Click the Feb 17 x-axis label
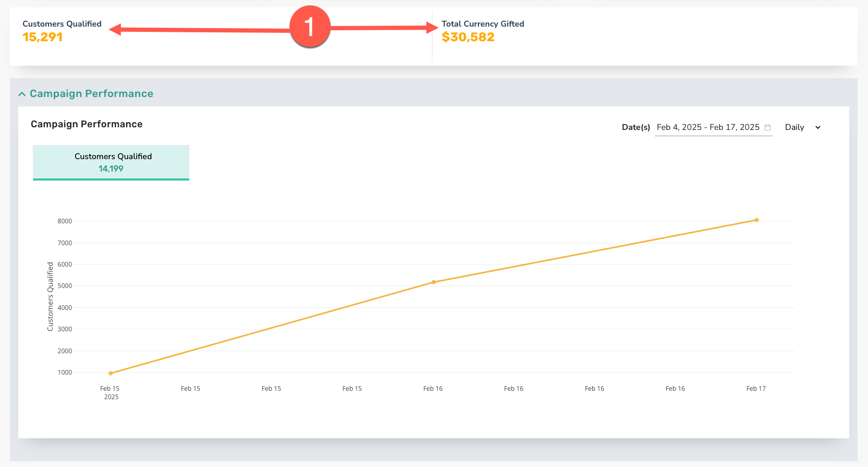The width and height of the screenshot is (868, 467). coord(756,389)
